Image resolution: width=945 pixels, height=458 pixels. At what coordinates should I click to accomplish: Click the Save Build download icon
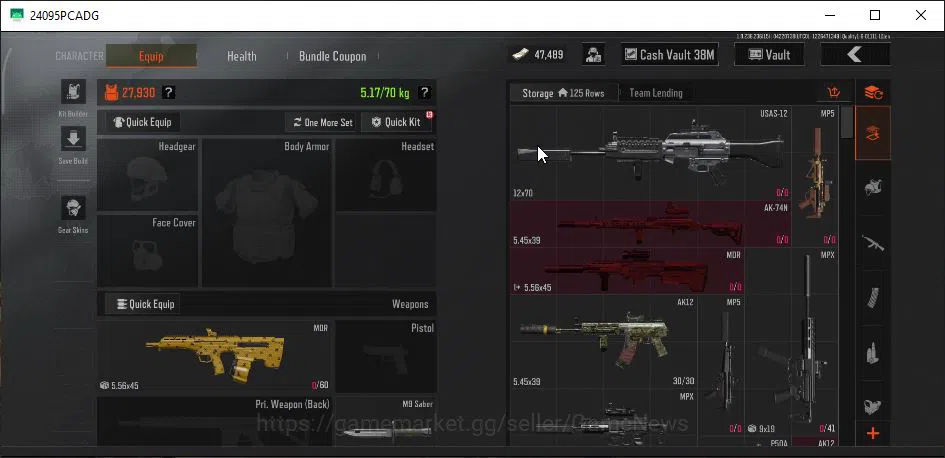coord(73,139)
